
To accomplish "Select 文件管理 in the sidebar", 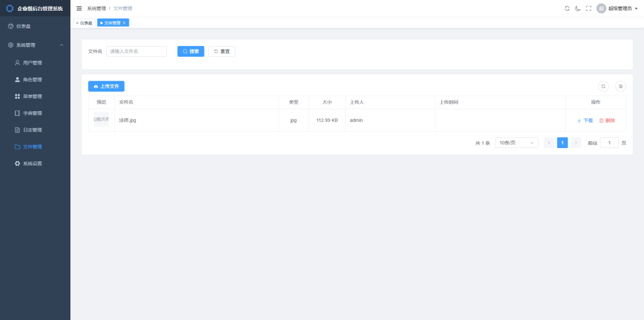I will [x=35, y=147].
